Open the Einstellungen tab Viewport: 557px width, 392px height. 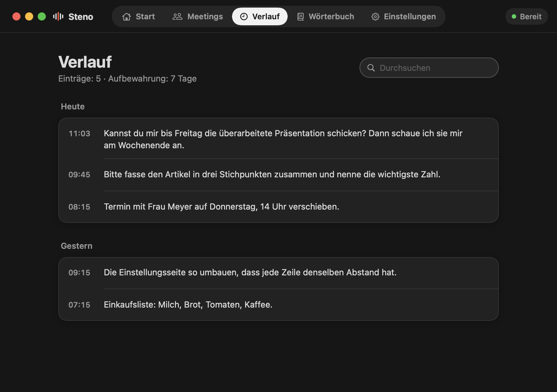[x=404, y=16]
